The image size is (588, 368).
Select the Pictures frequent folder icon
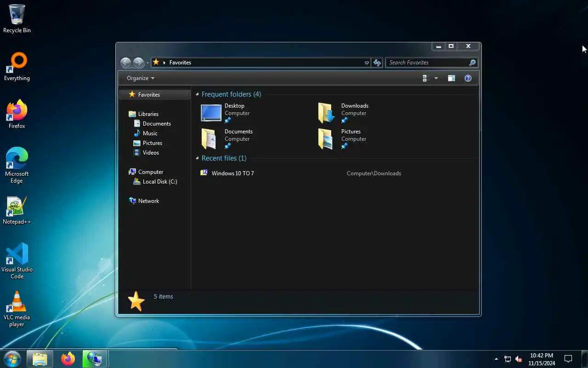point(326,139)
